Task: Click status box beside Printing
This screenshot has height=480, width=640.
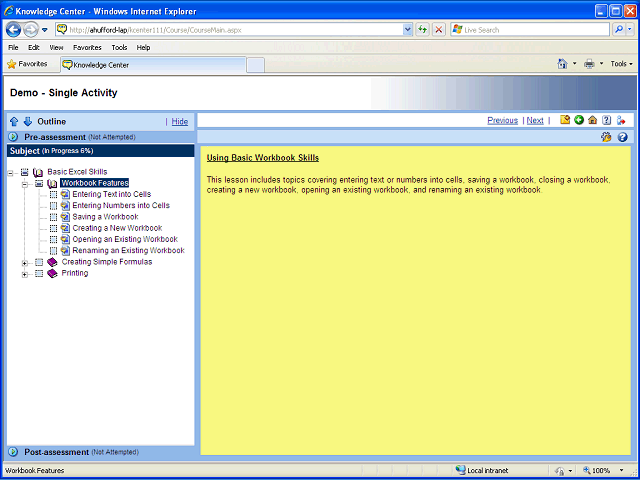Action: [x=39, y=273]
